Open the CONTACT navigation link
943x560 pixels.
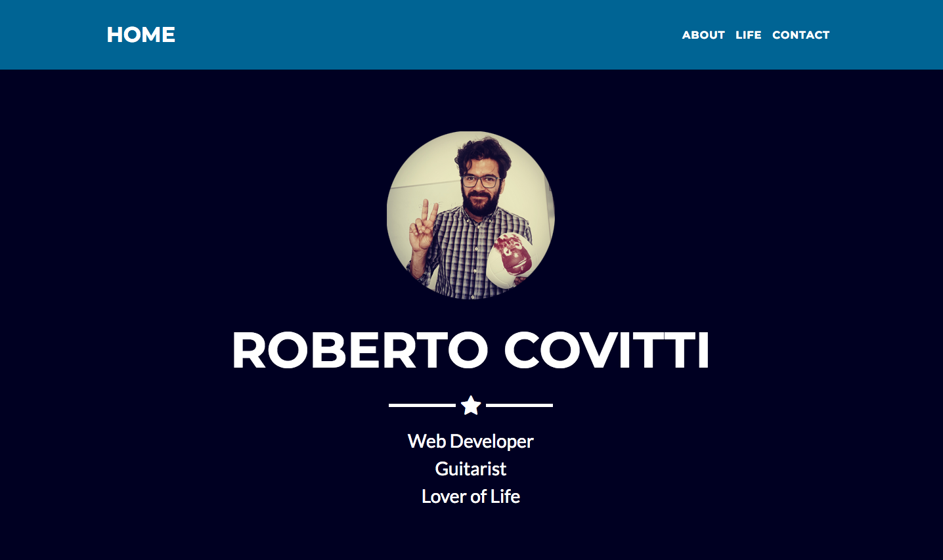(800, 35)
